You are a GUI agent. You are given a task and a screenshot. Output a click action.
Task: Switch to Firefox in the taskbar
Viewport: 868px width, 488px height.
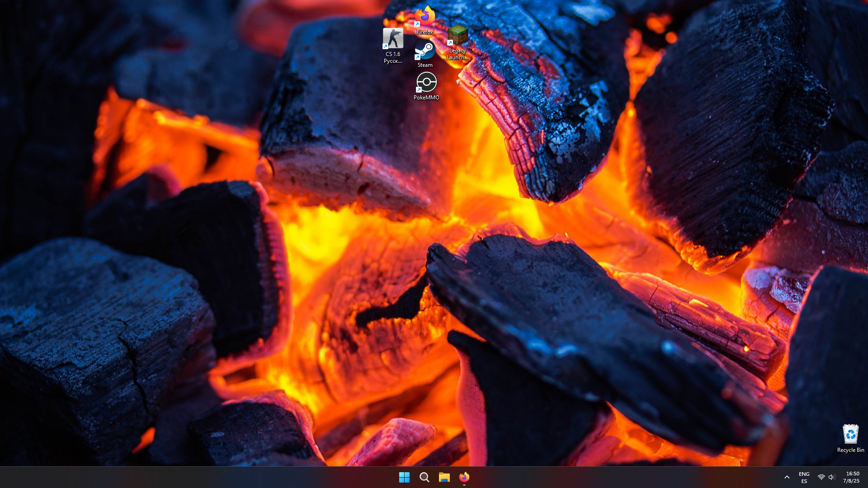[464, 477]
